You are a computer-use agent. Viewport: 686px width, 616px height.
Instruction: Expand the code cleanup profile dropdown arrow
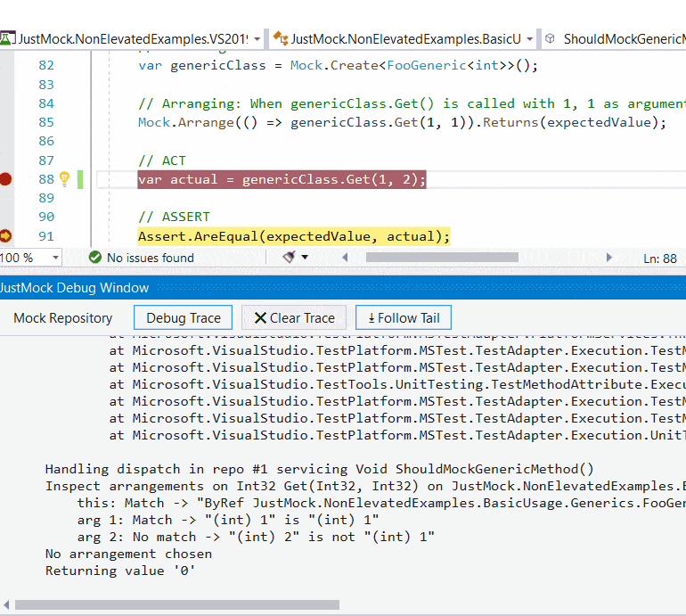[305, 257]
